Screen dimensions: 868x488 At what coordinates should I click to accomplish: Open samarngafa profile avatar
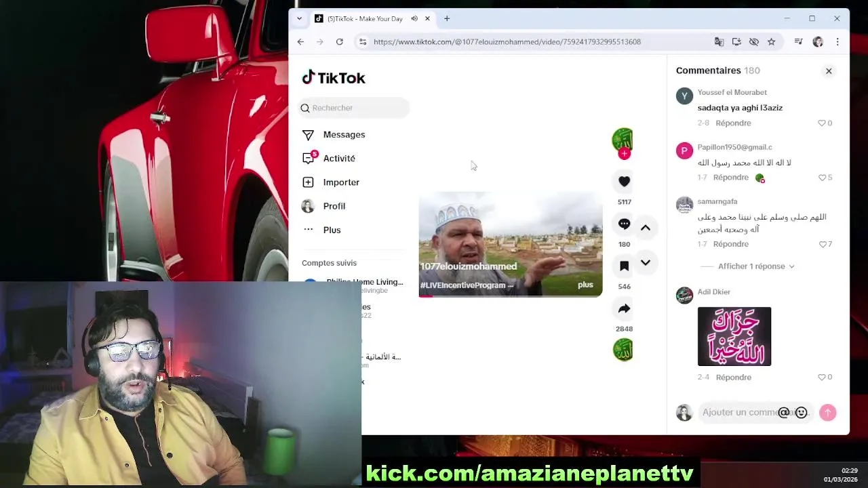pos(684,205)
